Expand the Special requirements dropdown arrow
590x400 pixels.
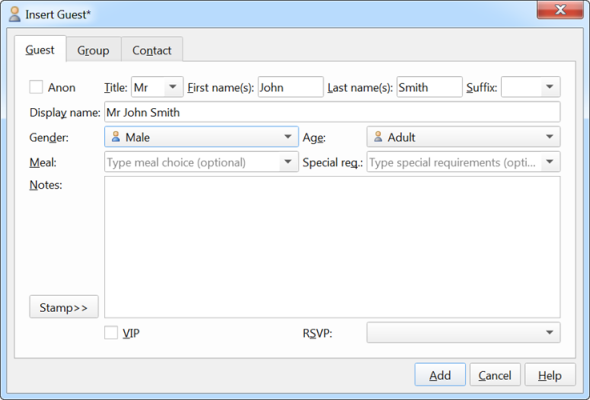tap(550, 162)
